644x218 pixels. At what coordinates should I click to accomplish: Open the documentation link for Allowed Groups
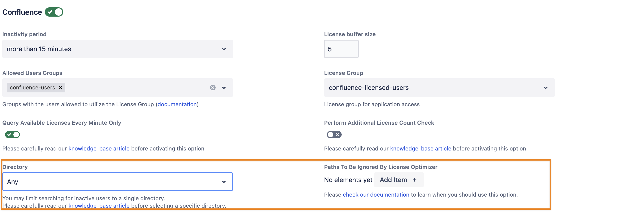pyautogui.click(x=177, y=104)
